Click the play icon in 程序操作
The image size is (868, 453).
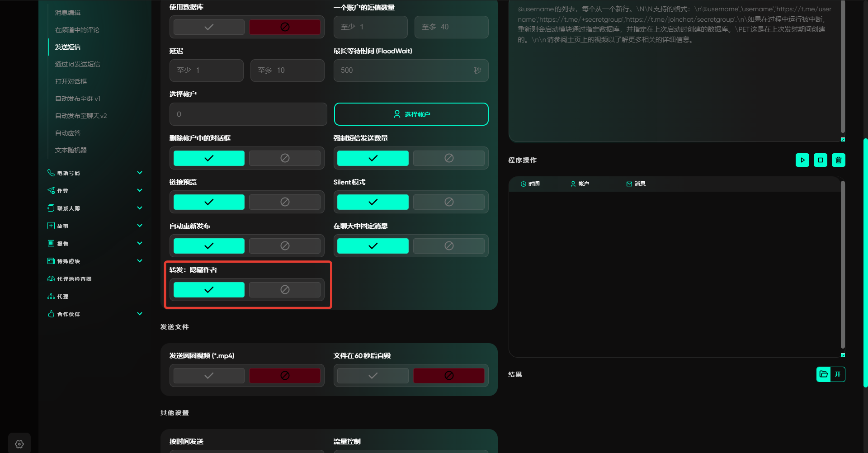tap(802, 160)
